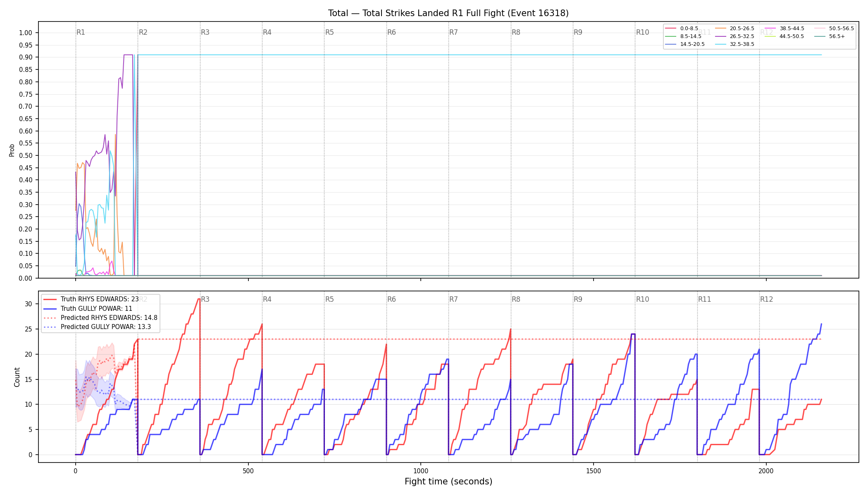Click the purple line swatch beside '26.5-32.5'
Screen dimensions: 868x496
pyautogui.click(x=720, y=36)
